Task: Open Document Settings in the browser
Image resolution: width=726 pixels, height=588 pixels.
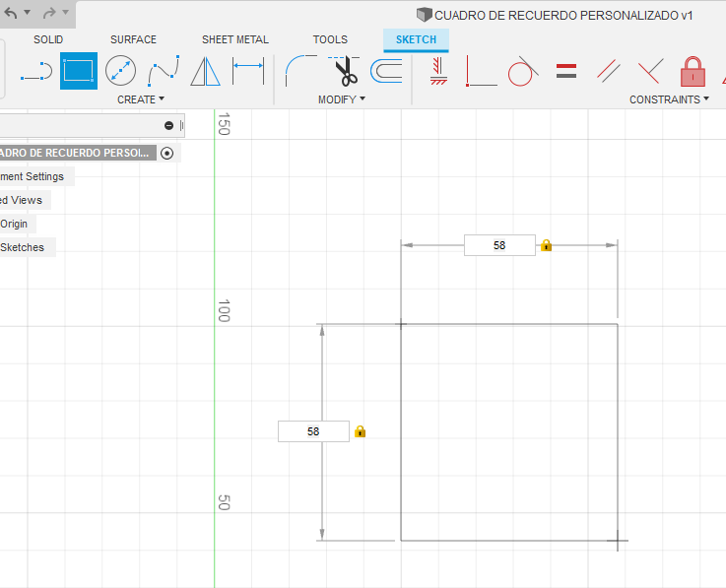Action: pos(33,176)
